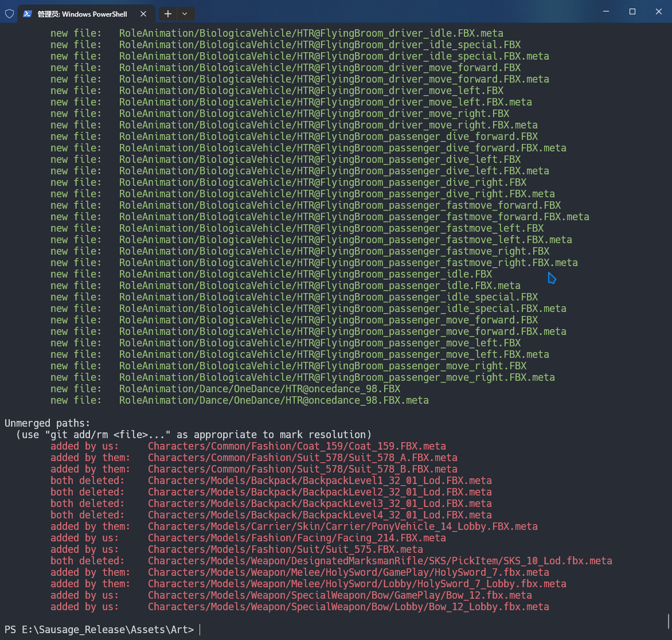
Task: Click the HolySword_7_Lobby.fbx.meta path
Action: pos(357,584)
